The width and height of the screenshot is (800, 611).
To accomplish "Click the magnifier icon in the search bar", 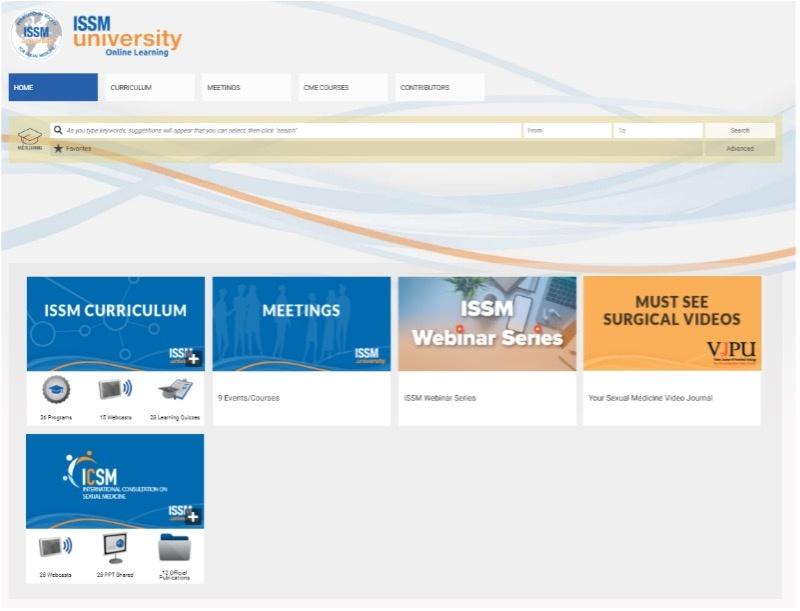I will (x=58, y=130).
